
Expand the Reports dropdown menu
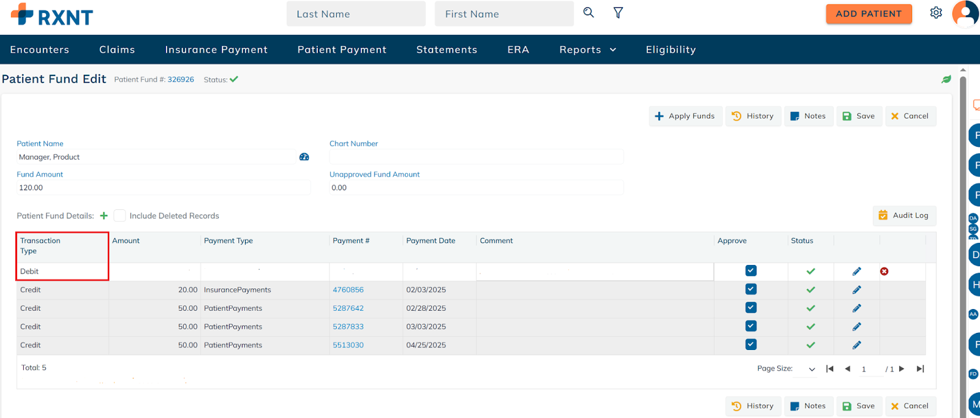[587, 50]
